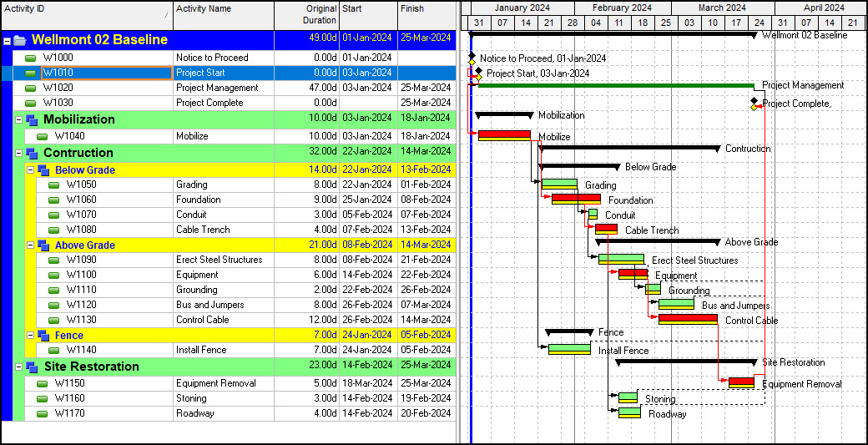This screenshot has width=868, height=445.
Task: Collapse the Below Grade group
Action: click(x=30, y=170)
